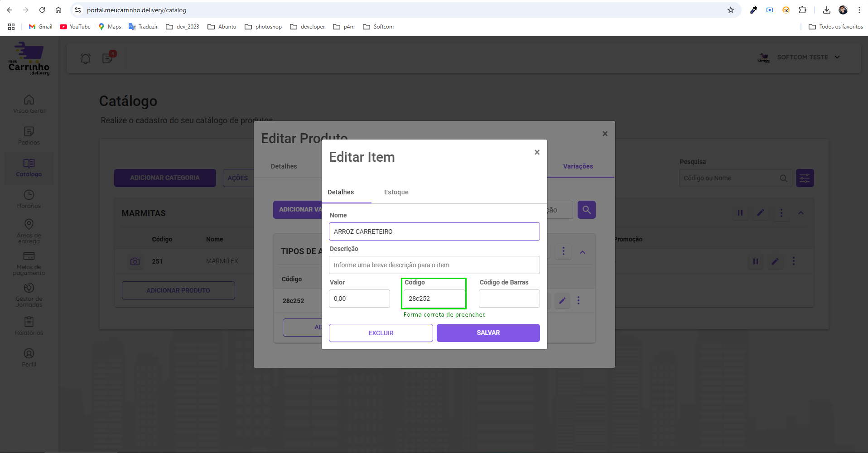Click the EXCLUIR button

pyautogui.click(x=381, y=333)
